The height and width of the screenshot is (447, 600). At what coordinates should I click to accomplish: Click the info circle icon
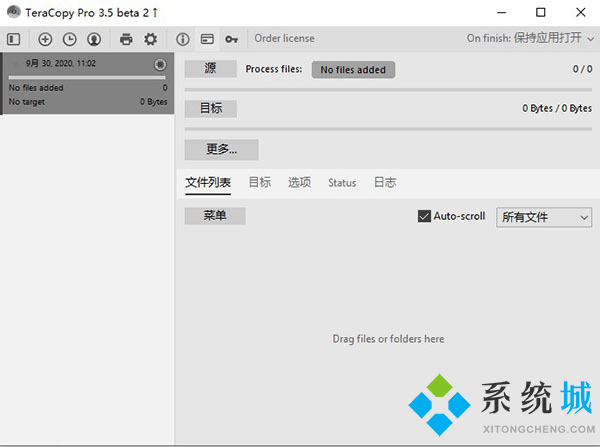click(183, 39)
